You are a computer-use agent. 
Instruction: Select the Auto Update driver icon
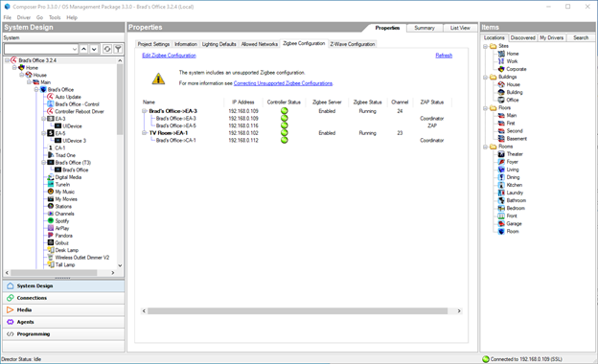tap(51, 97)
